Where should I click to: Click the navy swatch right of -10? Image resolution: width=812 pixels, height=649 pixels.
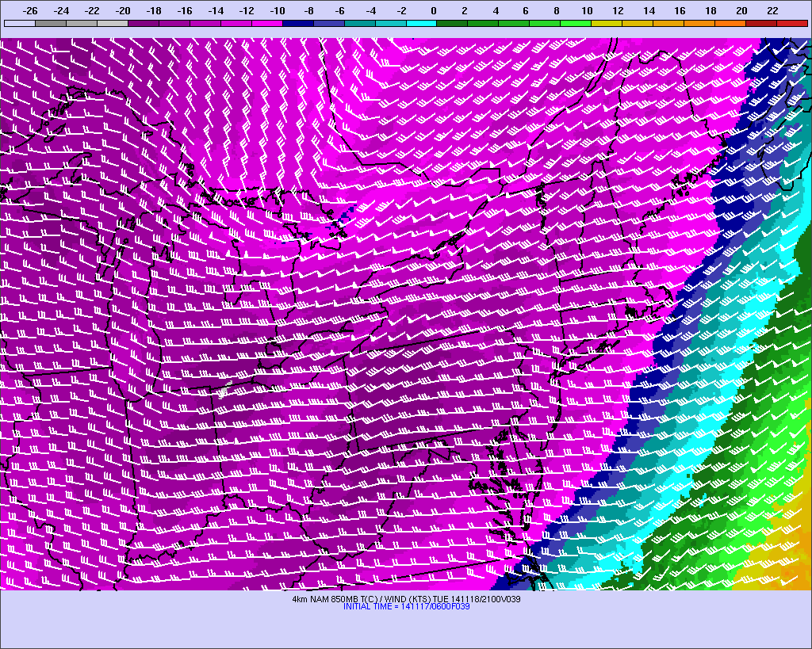point(297,24)
